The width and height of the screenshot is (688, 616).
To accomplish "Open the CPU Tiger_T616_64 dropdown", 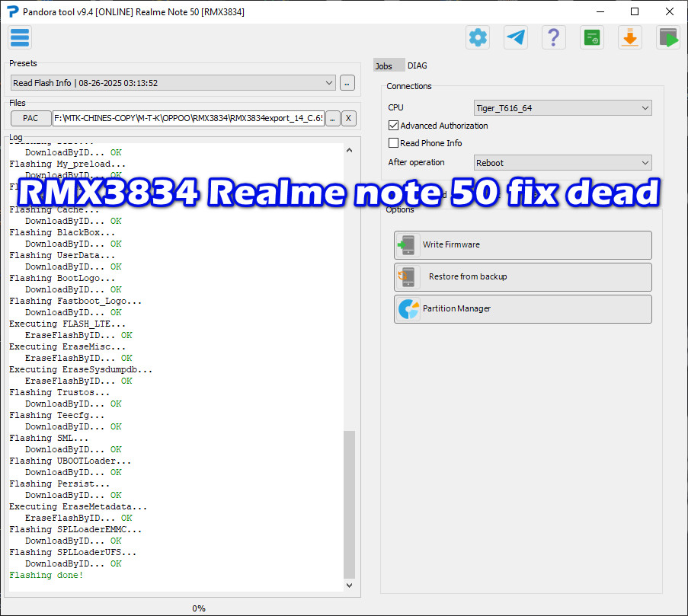I will pos(563,108).
